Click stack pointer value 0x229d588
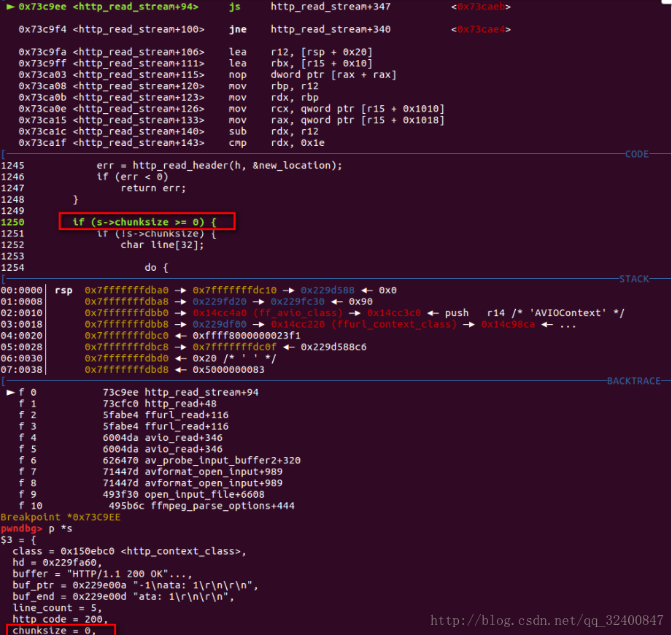 328,290
